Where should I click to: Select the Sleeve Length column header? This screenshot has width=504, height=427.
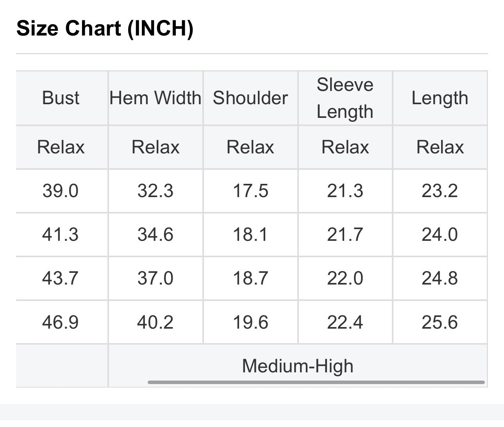[x=345, y=98]
